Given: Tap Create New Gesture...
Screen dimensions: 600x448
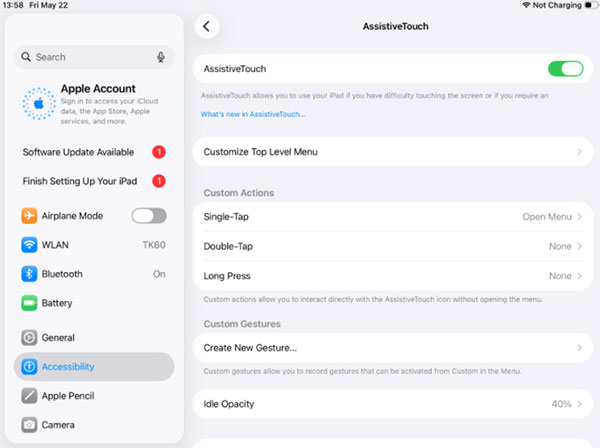Looking at the screenshot, I should 393,348.
